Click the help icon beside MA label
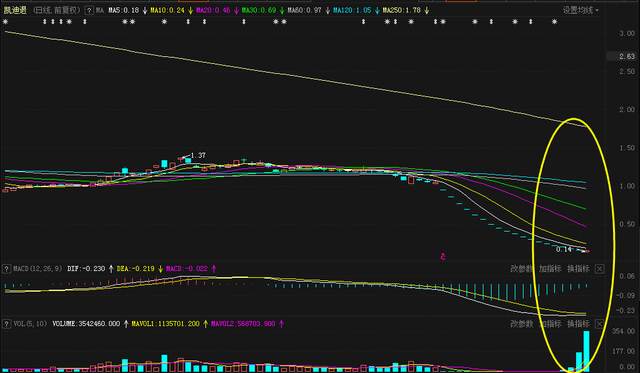 pos(89,11)
